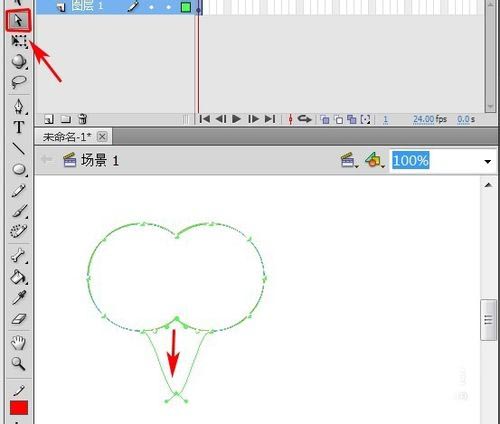The image size is (500, 424).
Task: Step back one frame
Action: click(221, 119)
